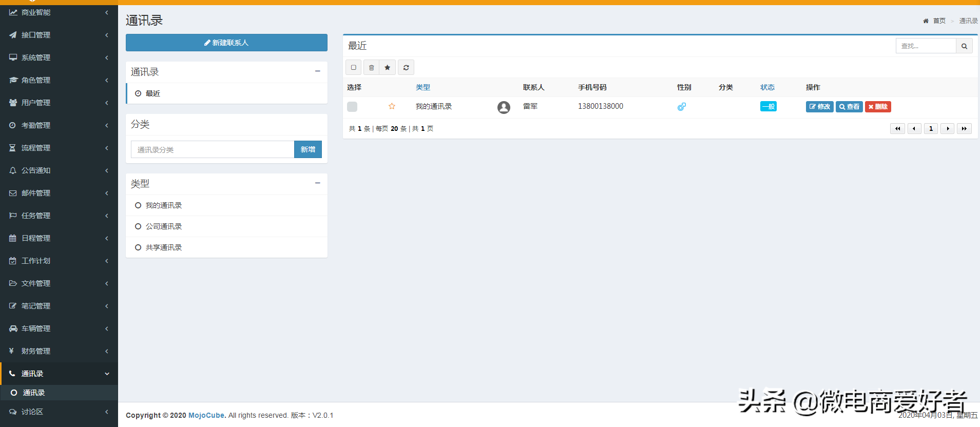Viewport: 980px width, 427px height.
Task: Expand 财务管理 menu chevron
Action: point(107,351)
